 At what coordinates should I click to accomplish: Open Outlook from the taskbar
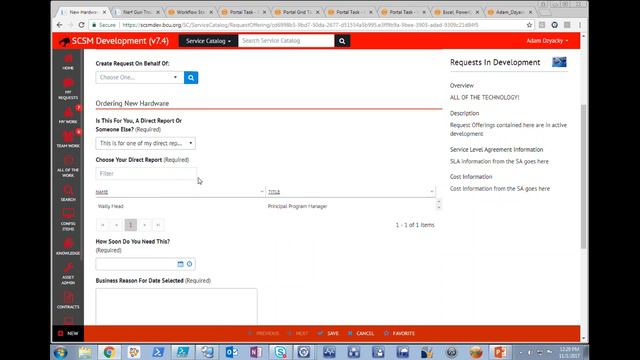tap(231, 352)
